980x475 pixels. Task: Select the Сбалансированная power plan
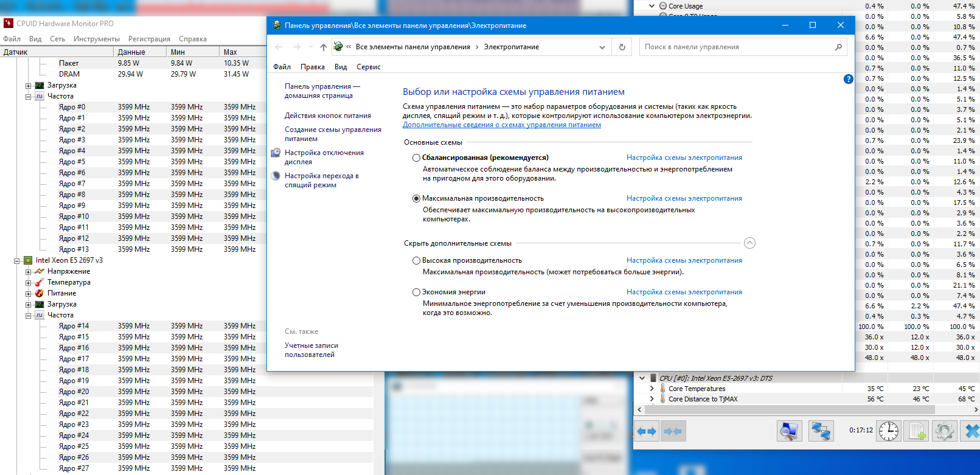(x=416, y=158)
